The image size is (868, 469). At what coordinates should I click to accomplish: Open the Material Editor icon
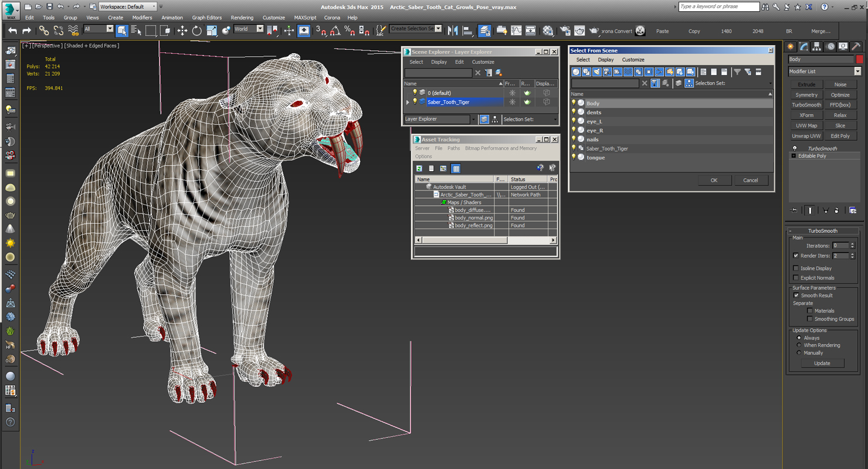click(x=548, y=30)
